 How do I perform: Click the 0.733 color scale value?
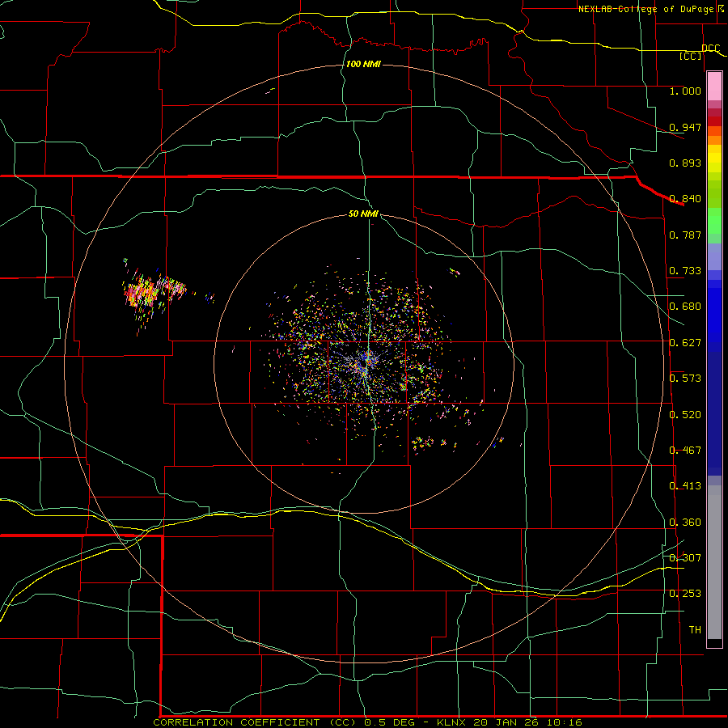(685, 271)
